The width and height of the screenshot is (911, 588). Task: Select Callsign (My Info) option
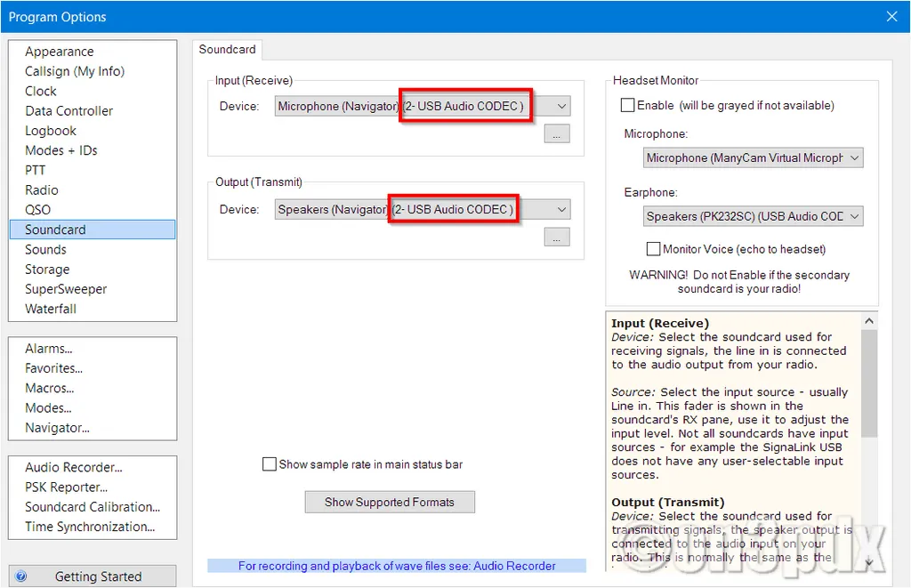point(75,71)
